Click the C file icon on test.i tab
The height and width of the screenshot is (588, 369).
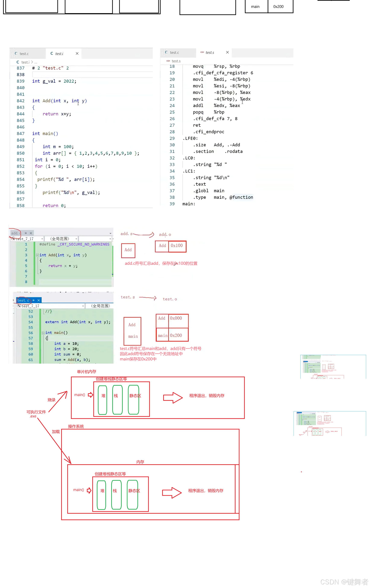click(x=52, y=53)
